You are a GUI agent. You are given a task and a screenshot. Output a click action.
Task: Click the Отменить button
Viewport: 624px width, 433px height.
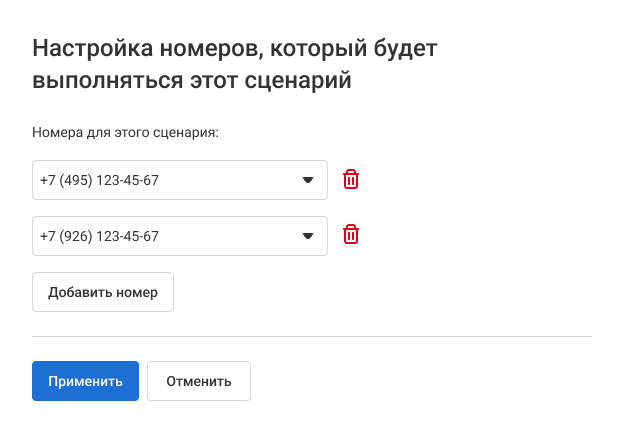tap(199, 381)
